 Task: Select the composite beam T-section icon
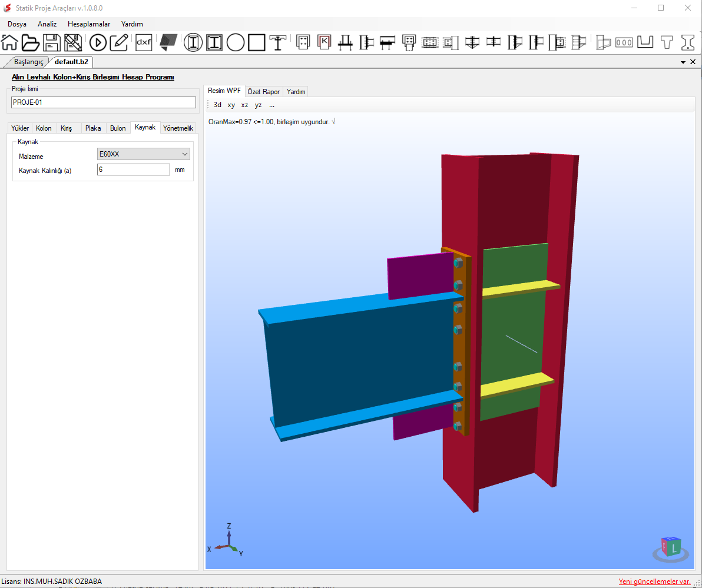(277, 42)
